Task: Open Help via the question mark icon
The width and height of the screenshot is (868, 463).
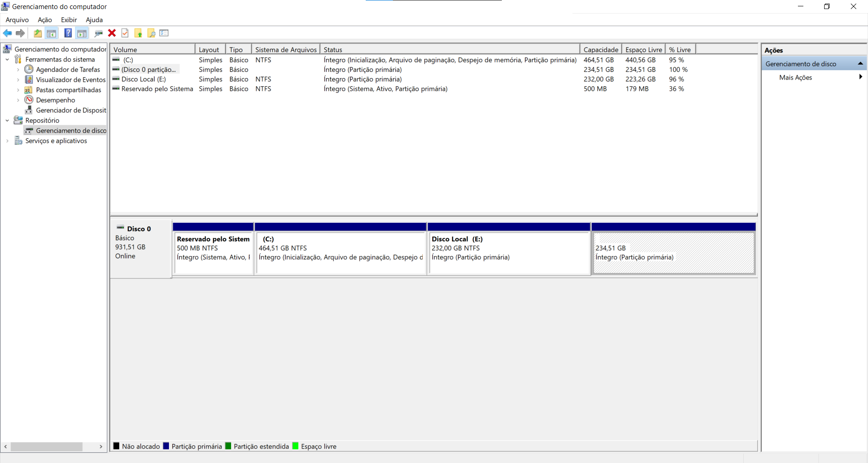Action: tap(68, 33)
